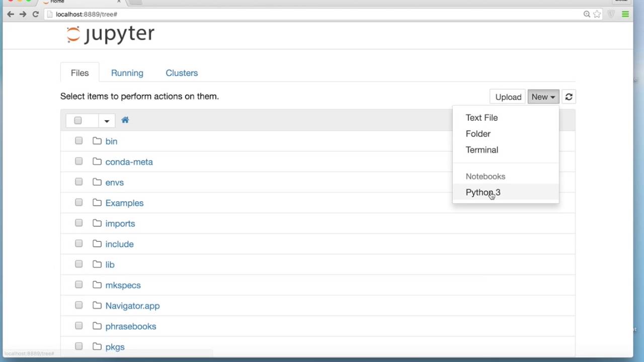This screenshot has width=644, height=362.
Task: Tick checkbox for phrasebooks folder
Action: (x=79, y=326)
